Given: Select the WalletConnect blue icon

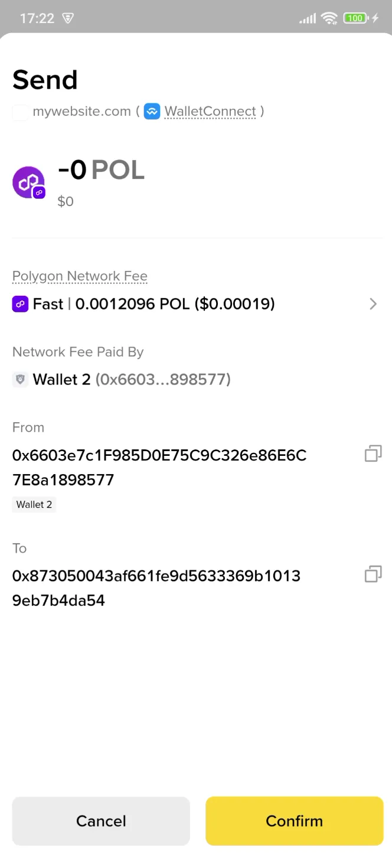Looking at the screenshot, I should click(152, 111).
